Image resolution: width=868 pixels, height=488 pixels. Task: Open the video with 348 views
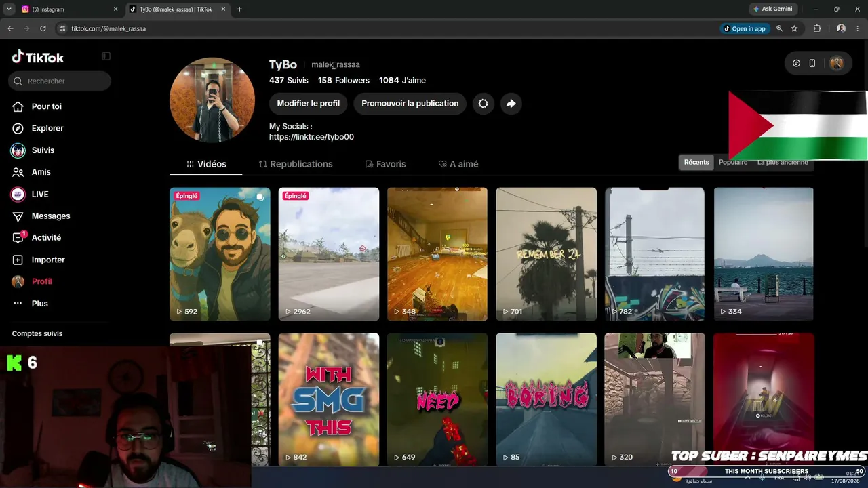(437, 254)
